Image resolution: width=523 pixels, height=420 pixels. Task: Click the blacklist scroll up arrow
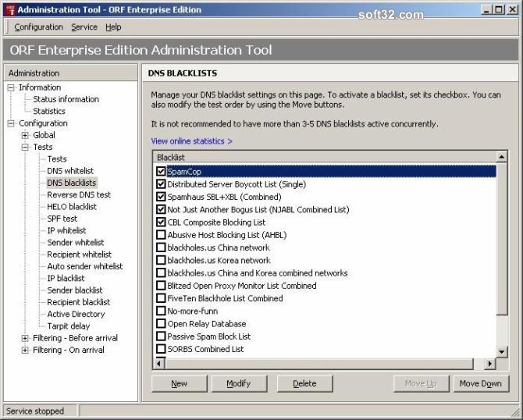pyautogui.click(x=502, y=156)
